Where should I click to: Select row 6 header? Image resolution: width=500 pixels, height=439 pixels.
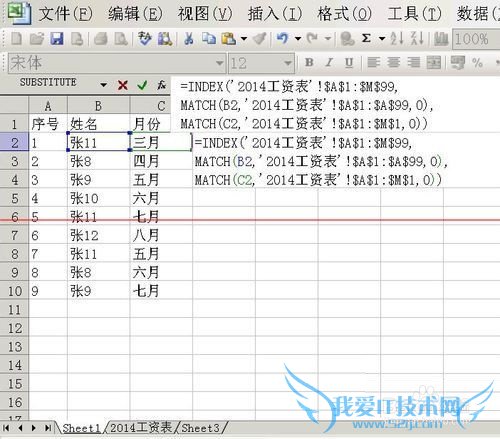[x=14, y=217]
